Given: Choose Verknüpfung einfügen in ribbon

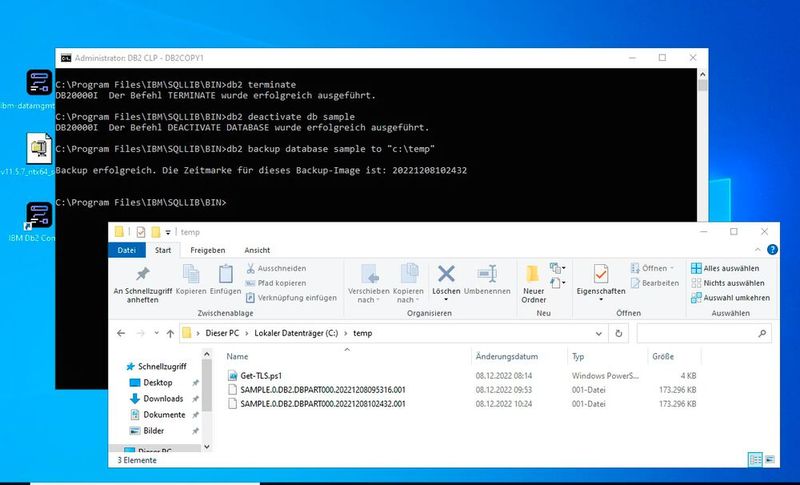Looking at the screenshot, I should click(x=291, y=298).
